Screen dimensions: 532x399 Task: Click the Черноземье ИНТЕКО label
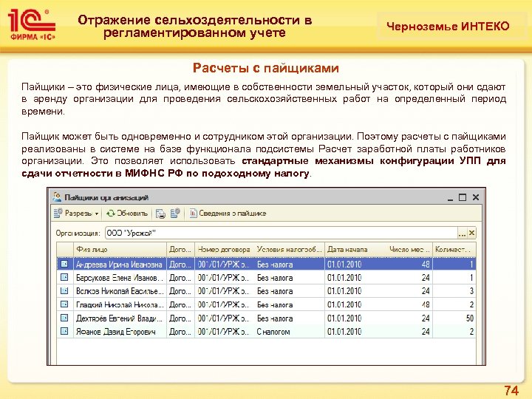click(448, 27)
